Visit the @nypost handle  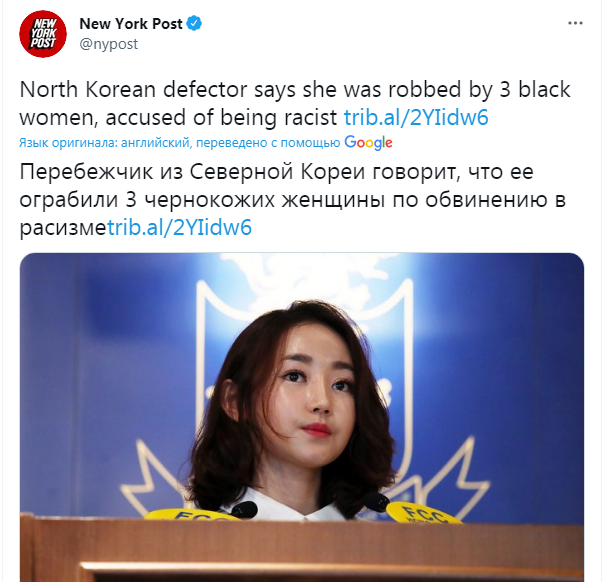coord(108,44)
